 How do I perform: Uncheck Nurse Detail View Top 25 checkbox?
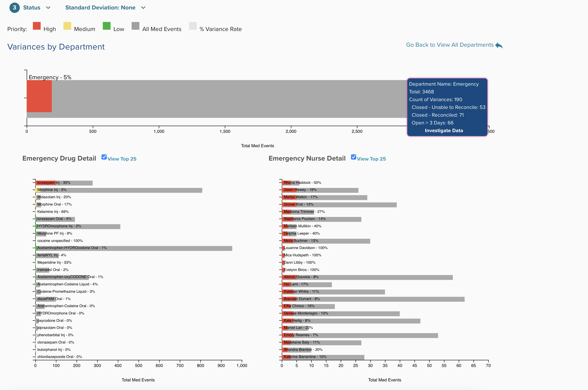(x=353, y=157)
